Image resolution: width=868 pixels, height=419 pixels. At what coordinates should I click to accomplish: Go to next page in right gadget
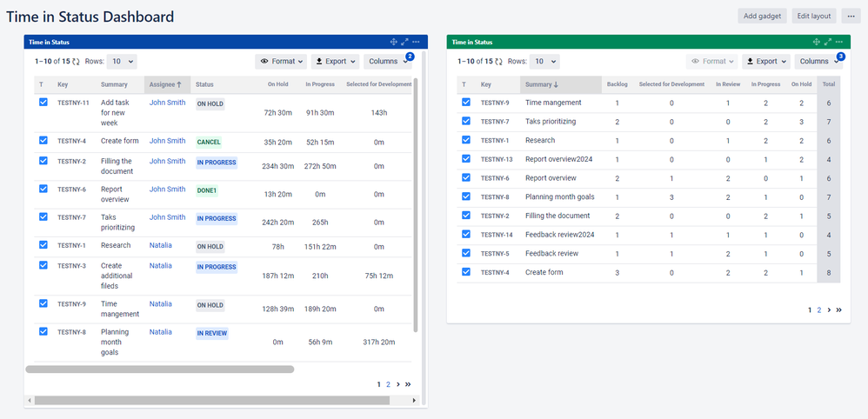(x=829, y=310)
